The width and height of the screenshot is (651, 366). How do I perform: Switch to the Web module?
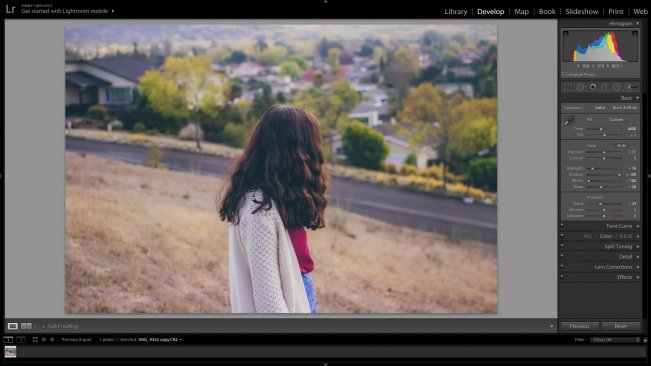pos(640,12)
